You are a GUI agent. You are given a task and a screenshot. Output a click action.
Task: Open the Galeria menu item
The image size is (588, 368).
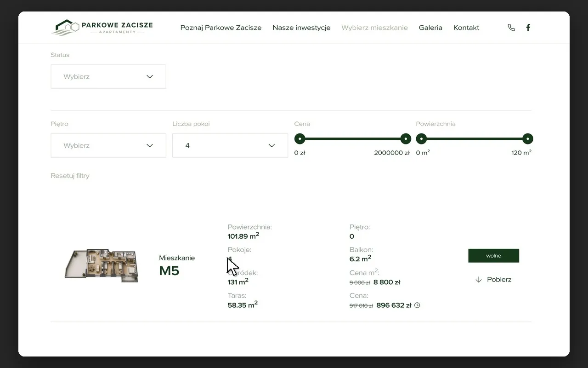(x=430, y=28)
